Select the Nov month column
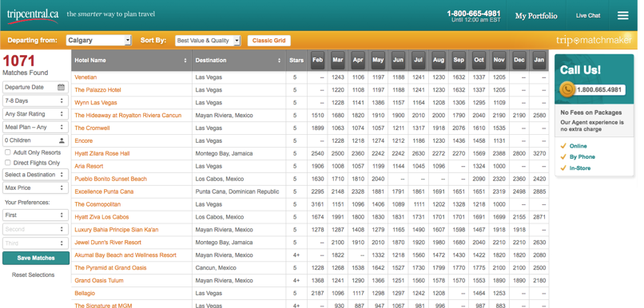644x308 pixels. tap(499, 60)
